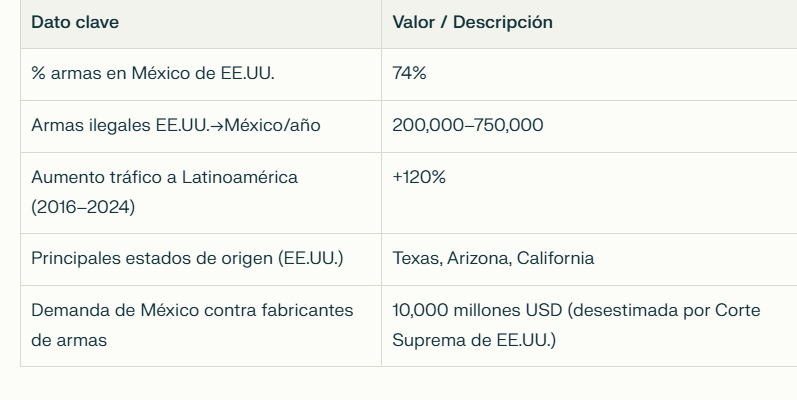This screenshot has height=400, width=797.
Task: Click the "74%" value cell
Action: point(409,75)
